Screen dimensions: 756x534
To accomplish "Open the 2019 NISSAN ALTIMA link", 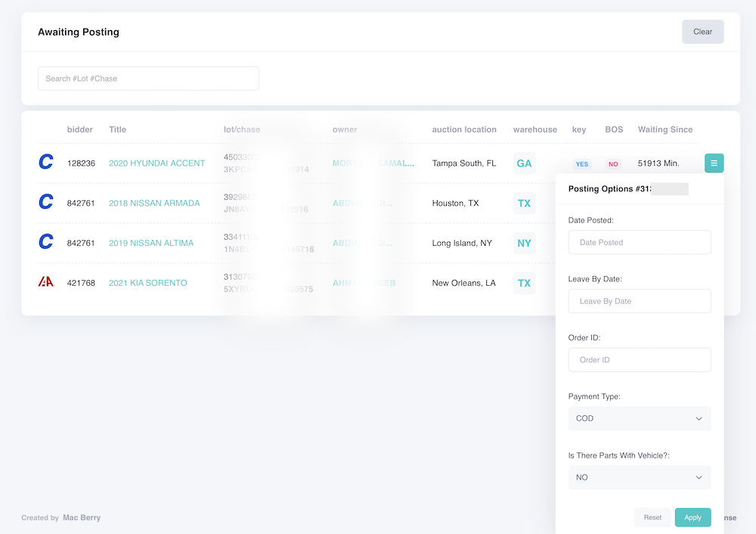I will (151, 243).
